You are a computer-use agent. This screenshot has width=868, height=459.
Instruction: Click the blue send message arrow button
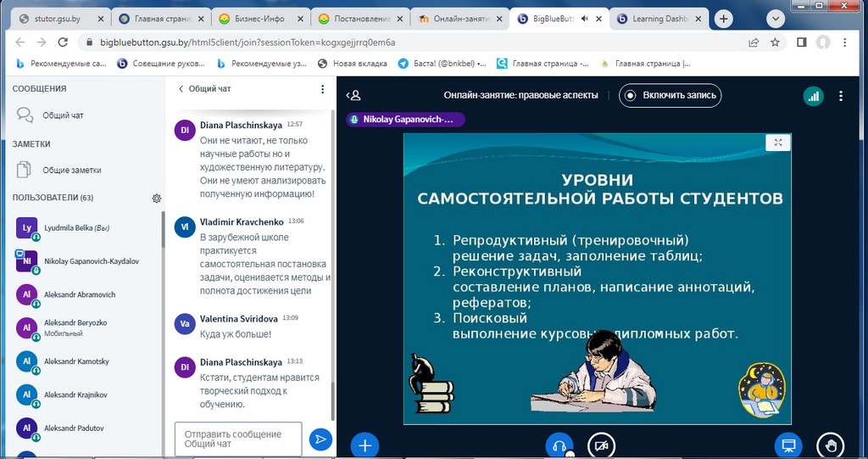(x=320, y=439)
